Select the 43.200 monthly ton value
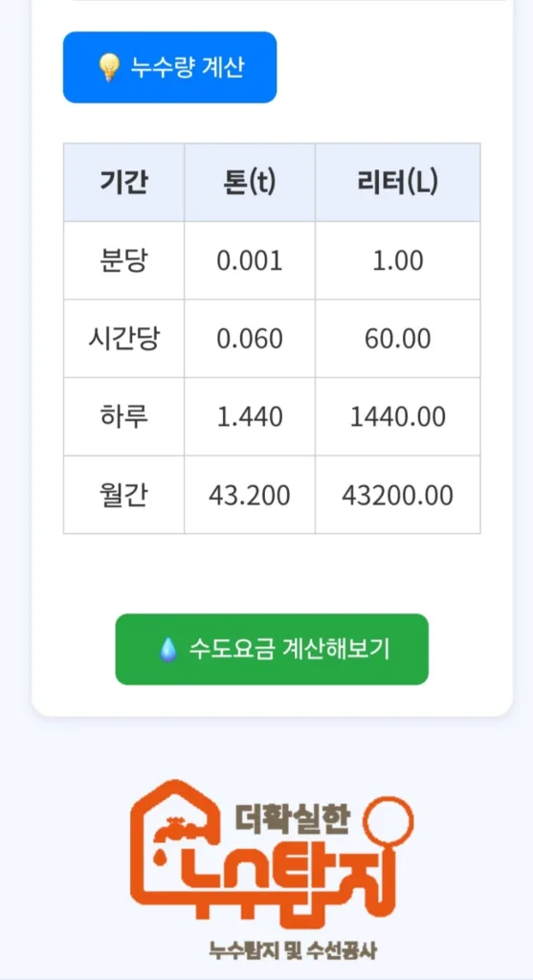The height and width of the screenshot is (980, 533). 250,496
